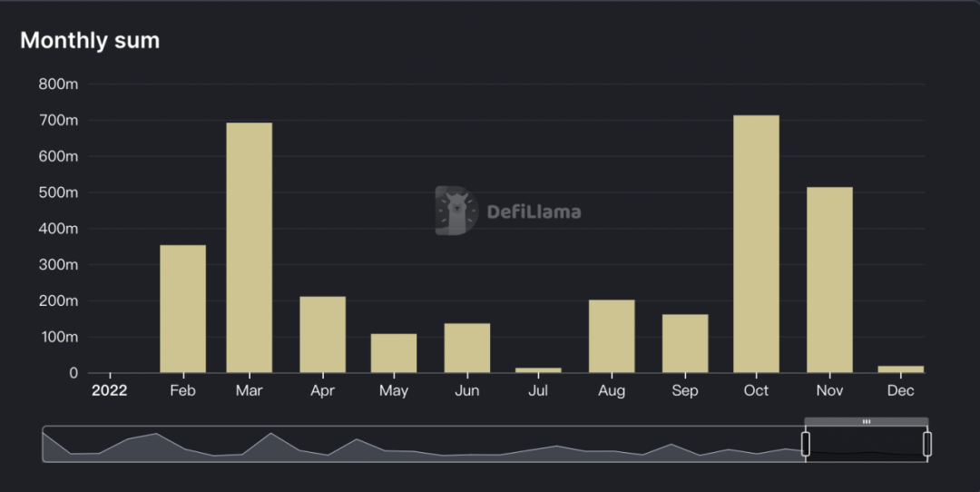Screen dimensions: 980x492
Task: Click the February monthly bar
Action: (x=183, y=309)
